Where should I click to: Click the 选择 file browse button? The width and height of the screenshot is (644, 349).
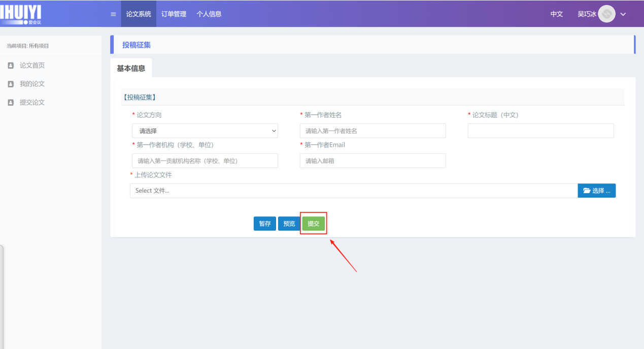tap(596, 191)
